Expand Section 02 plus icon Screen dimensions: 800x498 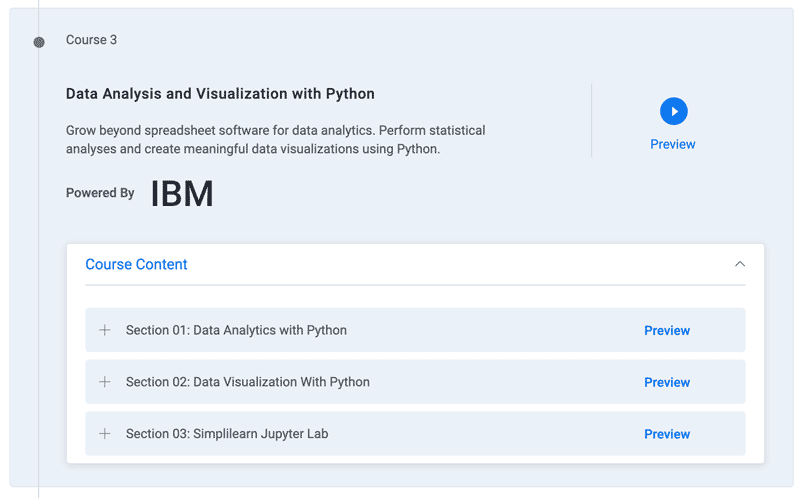tap(105, 382)
